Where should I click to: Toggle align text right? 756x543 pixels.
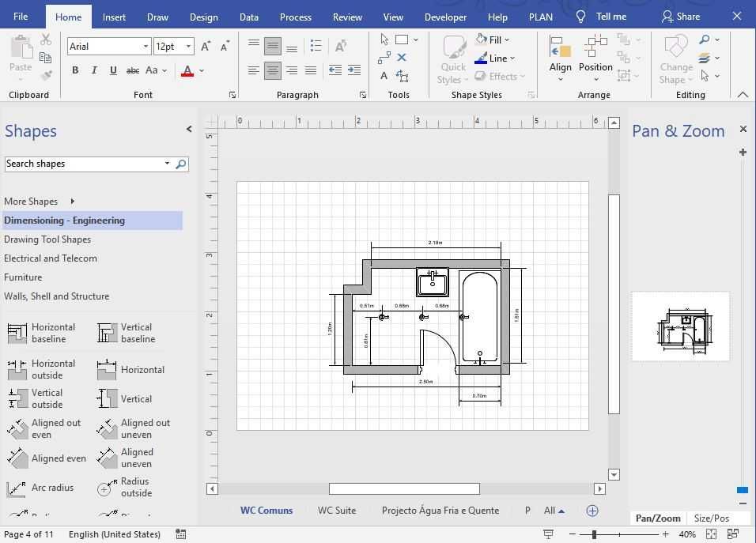[x=292, y=70]
